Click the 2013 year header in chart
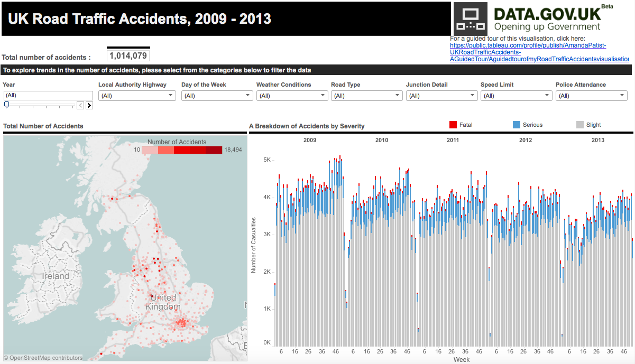Screen dimensions: 635x364 tap(597, 140)
